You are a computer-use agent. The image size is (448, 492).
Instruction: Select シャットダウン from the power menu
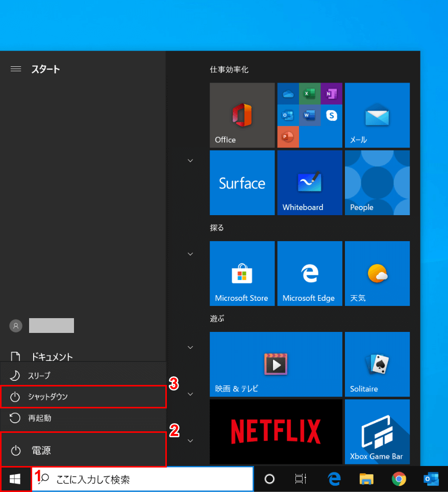(84, 397)
